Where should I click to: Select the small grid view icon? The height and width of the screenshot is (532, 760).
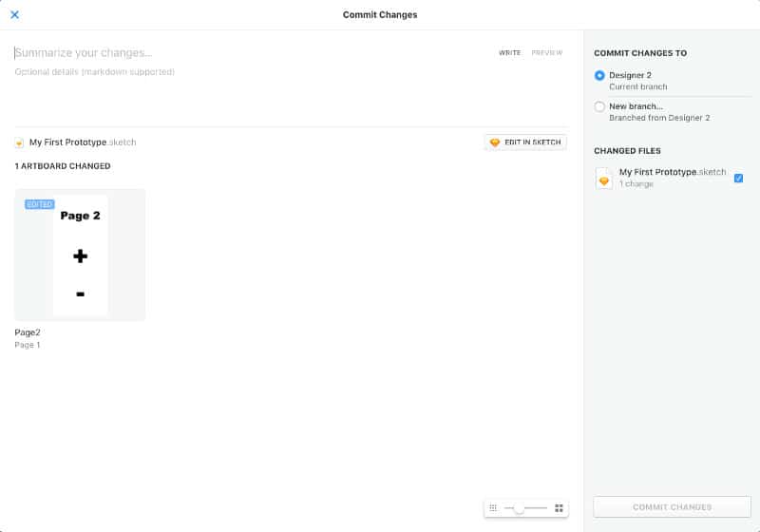(x=493, y=507)
